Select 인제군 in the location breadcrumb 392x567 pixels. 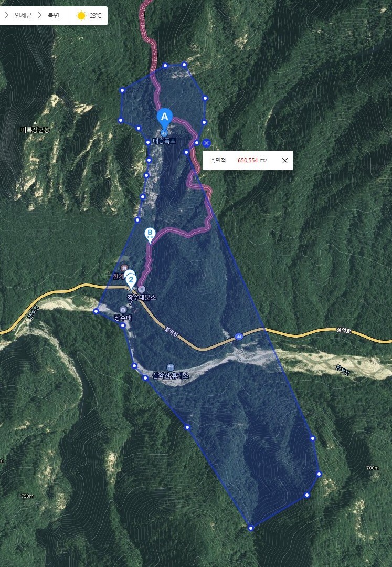tap(23, 16)
